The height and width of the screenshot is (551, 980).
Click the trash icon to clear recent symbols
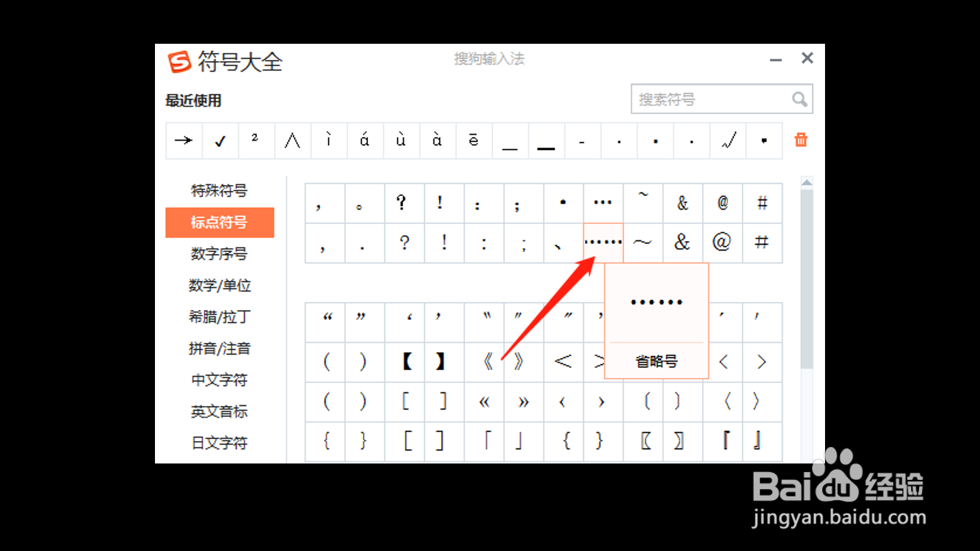tap(801, 140)
